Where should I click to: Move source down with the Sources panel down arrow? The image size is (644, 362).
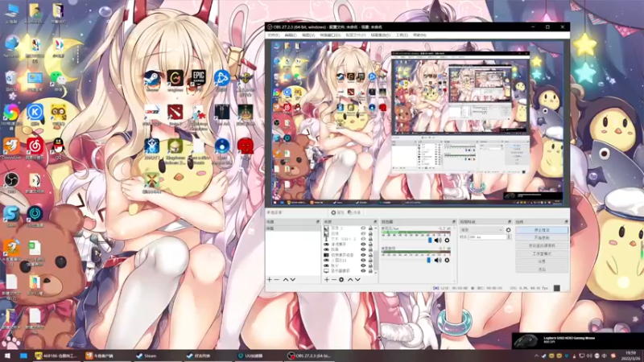pyautogui.click(x=357, y=279)
